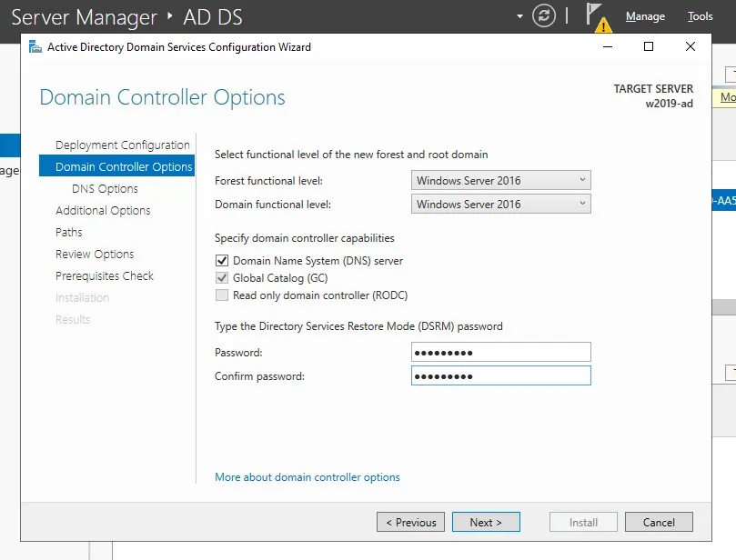Open the Manage menu
Viewport: 736px width, 560px height.
pyautogui.click(x=645, y=16)
